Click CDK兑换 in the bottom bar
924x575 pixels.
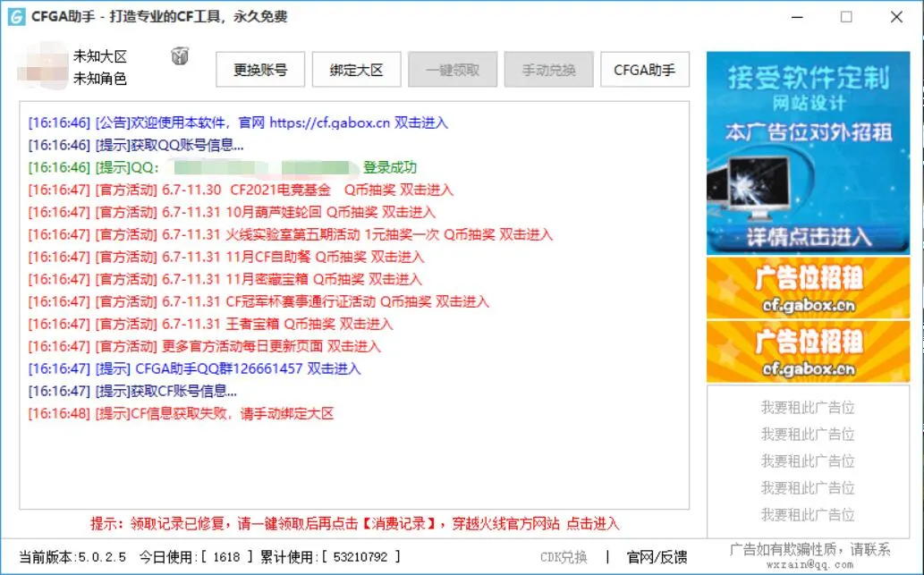click(x=564, y=557)
